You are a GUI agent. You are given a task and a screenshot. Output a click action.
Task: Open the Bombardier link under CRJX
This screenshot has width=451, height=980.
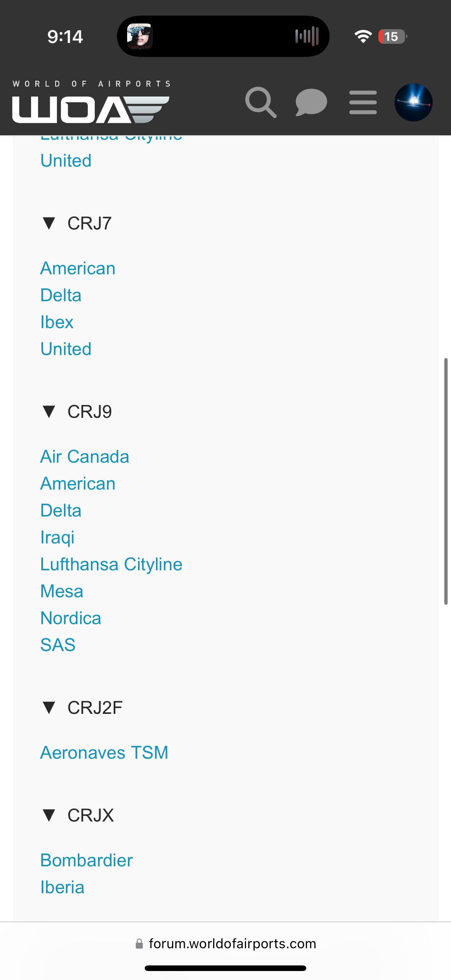tap(87, 860)
